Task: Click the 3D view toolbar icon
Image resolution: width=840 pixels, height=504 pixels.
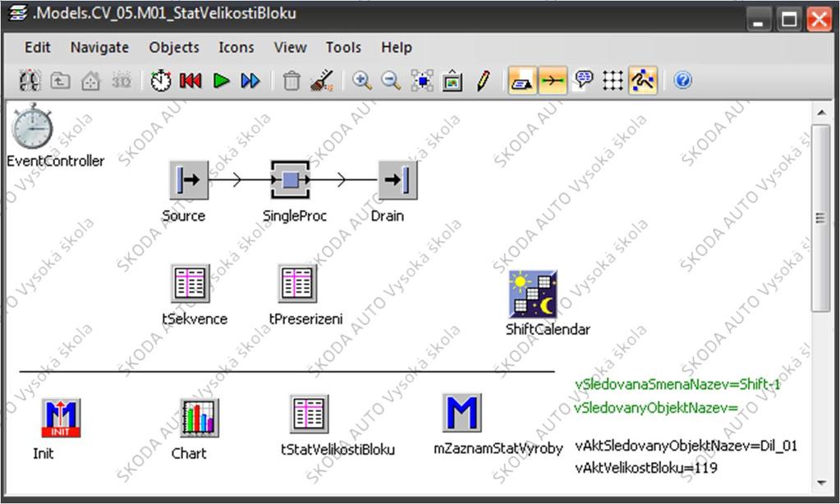Action: click(122, 81)
